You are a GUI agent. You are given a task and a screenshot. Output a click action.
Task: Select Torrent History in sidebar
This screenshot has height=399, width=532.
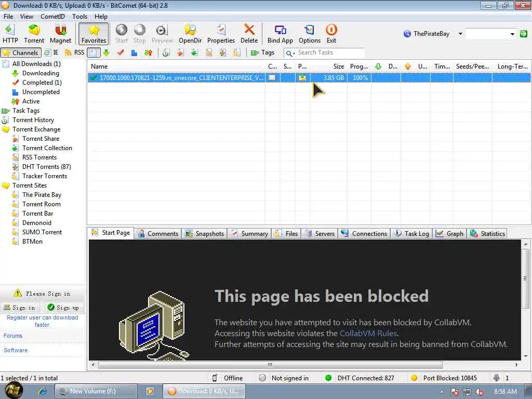(x=33, y=120)
